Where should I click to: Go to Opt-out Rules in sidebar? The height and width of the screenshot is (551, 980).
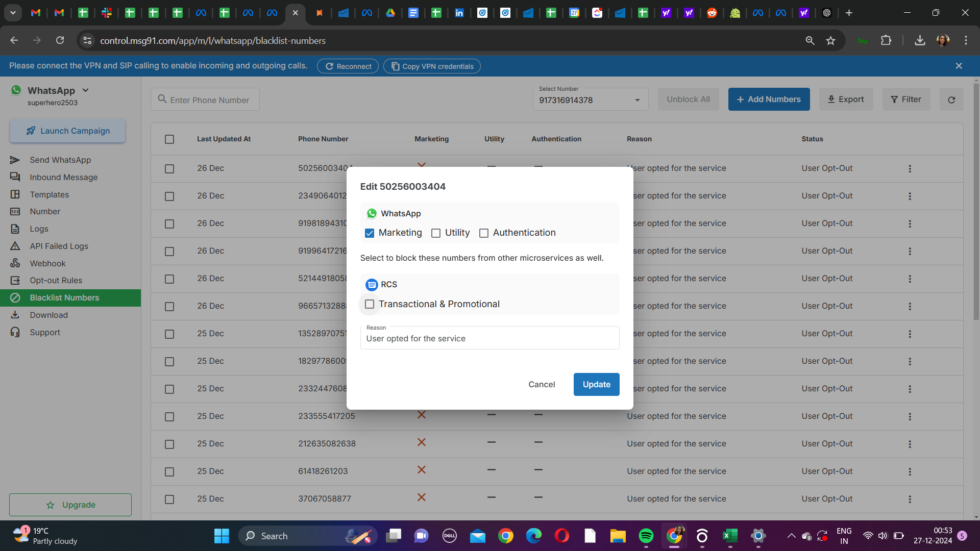56,280
